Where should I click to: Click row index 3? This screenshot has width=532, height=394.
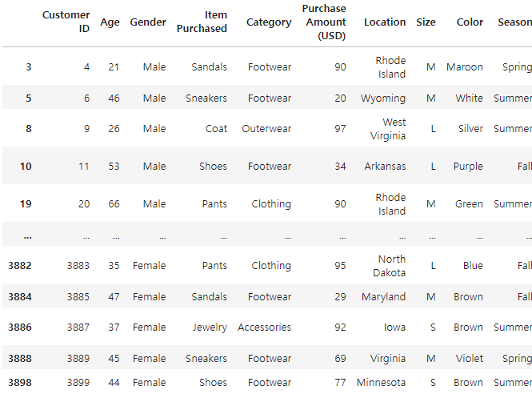pyautogui.click(x=29, y=67)
